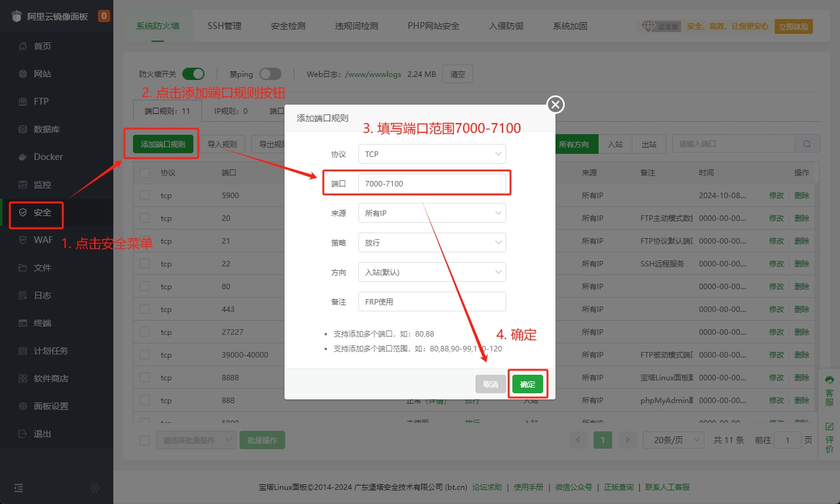Expand the protocol (协议) TCP dropdown
840x504 pixels.
pos(432,154)
